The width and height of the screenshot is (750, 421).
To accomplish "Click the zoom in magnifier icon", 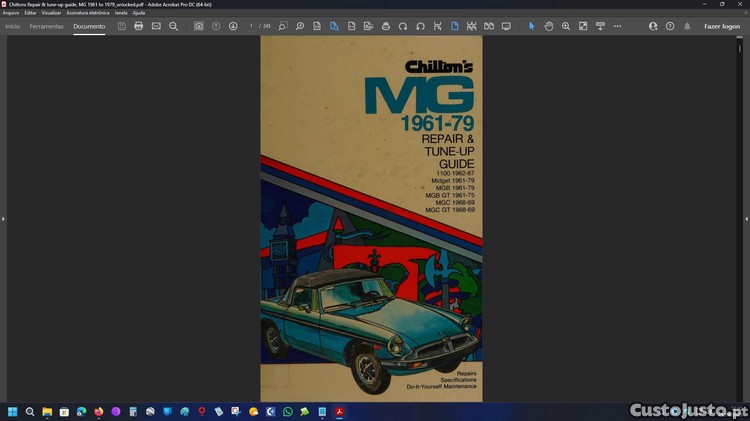I will (x=565, y=26).
